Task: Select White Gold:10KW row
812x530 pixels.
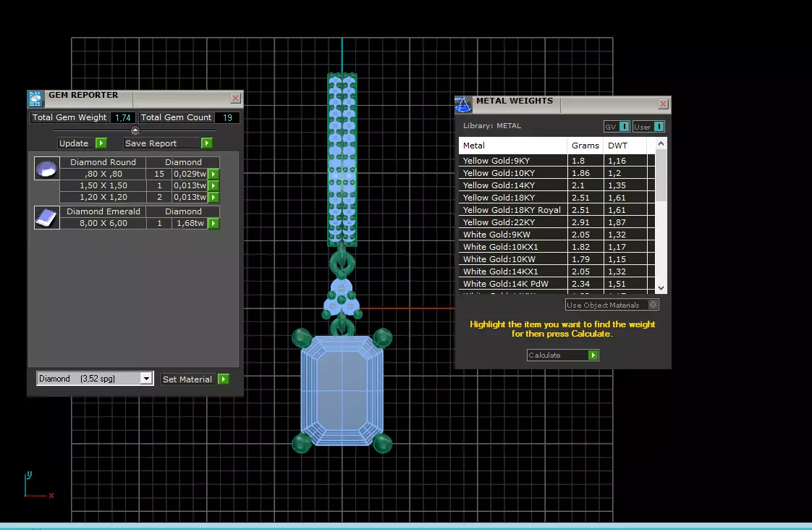Action: 557,259
